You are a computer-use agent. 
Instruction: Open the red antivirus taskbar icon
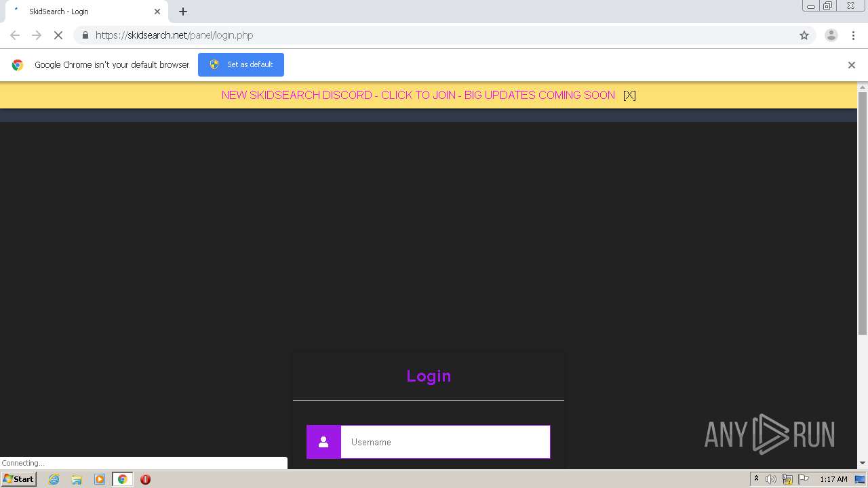[x=145, y=479]
